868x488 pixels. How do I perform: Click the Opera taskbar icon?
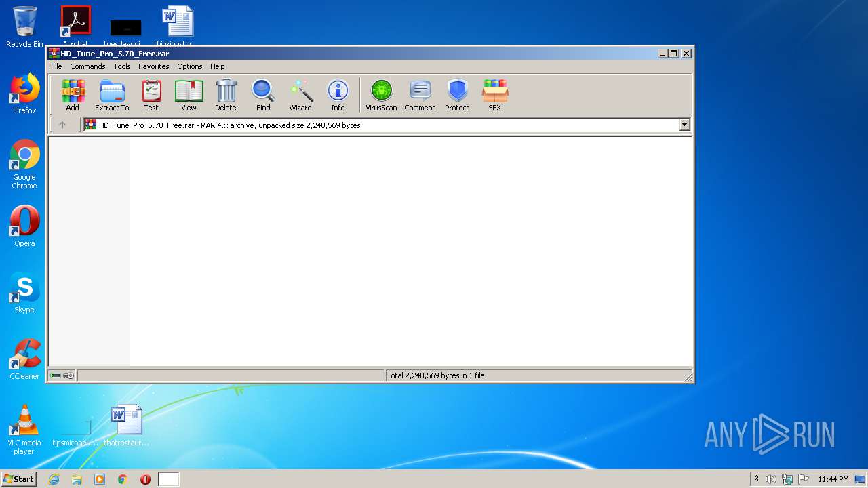145,479
